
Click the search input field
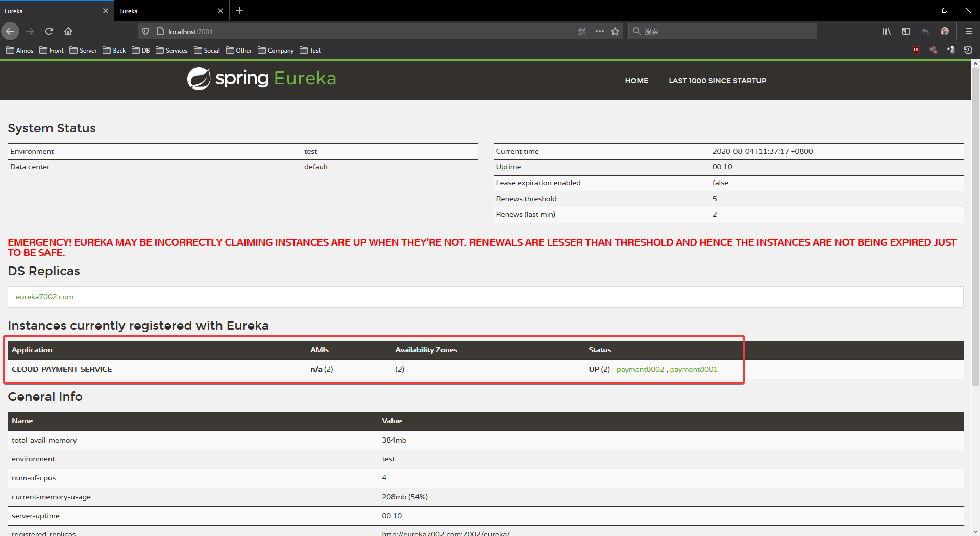725,31
